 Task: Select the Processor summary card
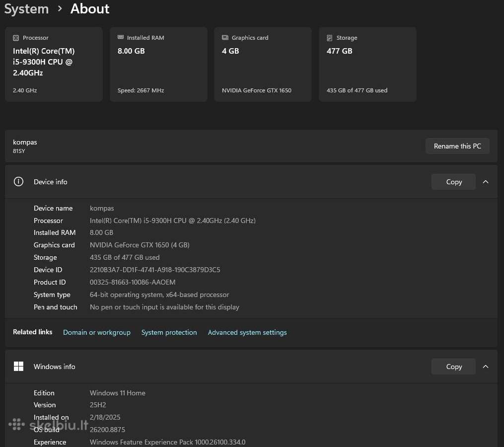(54, 64)
